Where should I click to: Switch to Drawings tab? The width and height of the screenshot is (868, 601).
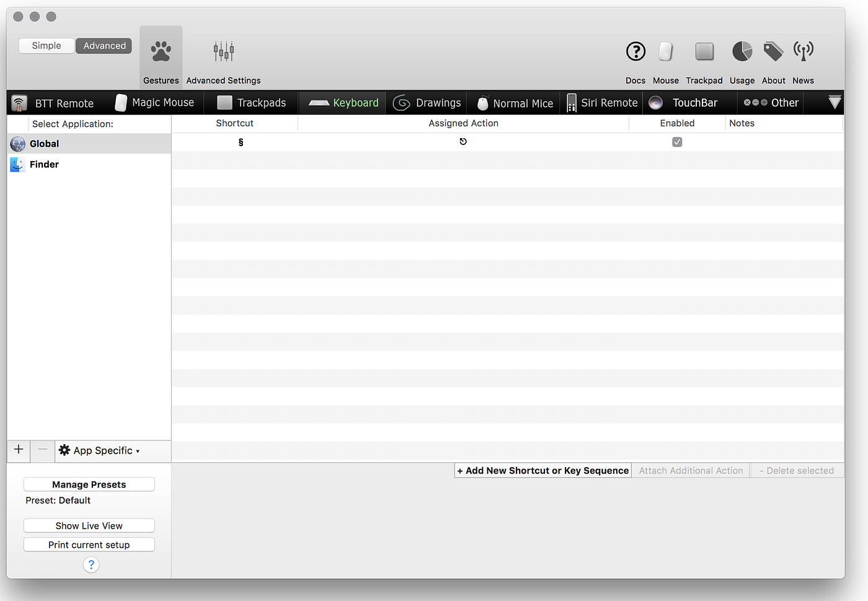427,103
